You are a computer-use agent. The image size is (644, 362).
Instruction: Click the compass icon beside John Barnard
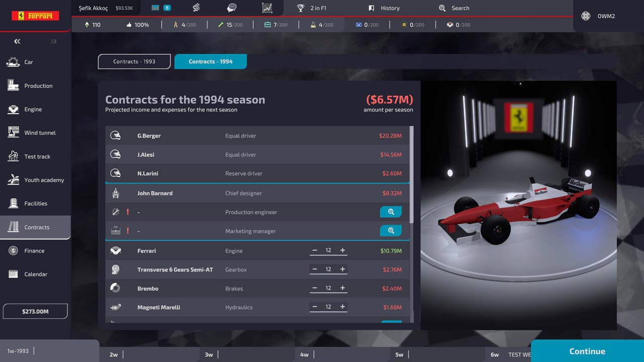pyautogui.click(x=115, y=193)
